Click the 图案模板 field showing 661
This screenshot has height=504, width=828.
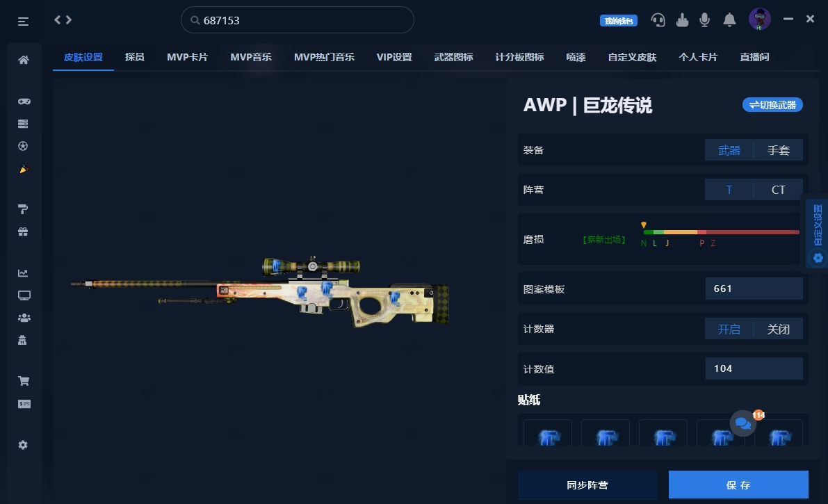click(x=754, y=288)
